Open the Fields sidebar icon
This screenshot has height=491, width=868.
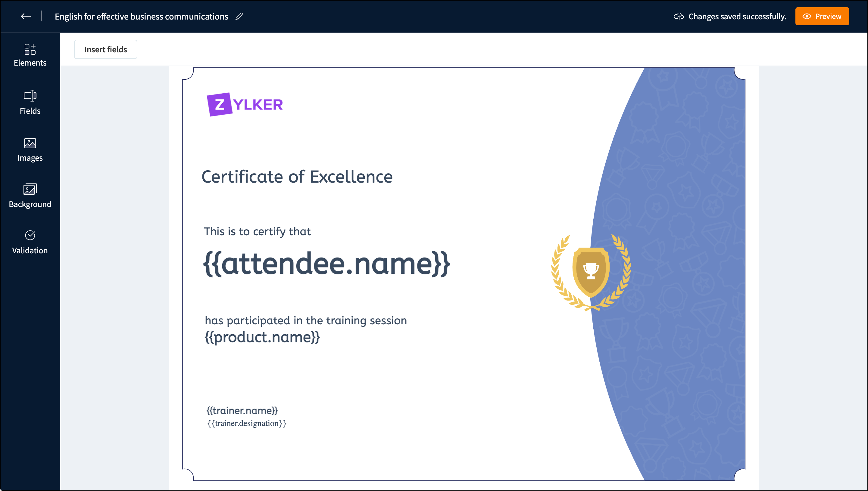(30, 96)
